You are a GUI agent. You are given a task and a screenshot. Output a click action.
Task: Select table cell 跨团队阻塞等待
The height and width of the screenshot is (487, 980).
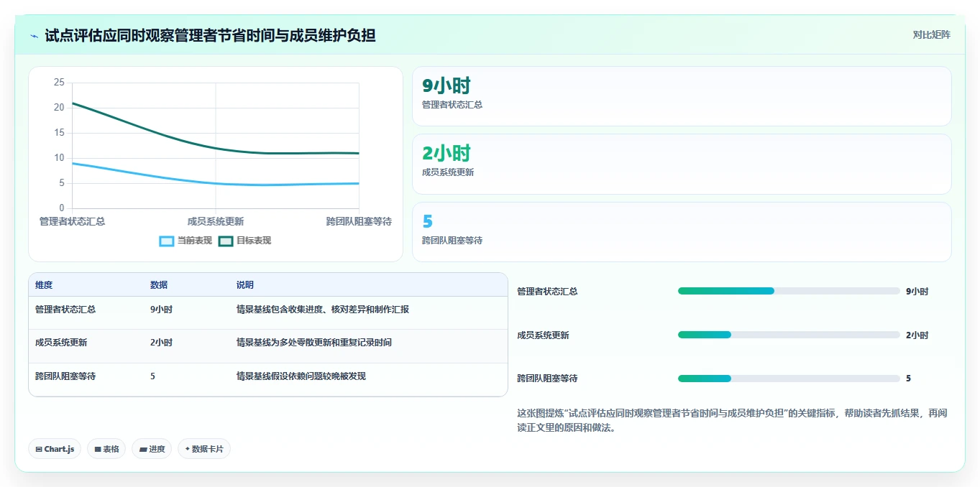click(x=65, y=376)
